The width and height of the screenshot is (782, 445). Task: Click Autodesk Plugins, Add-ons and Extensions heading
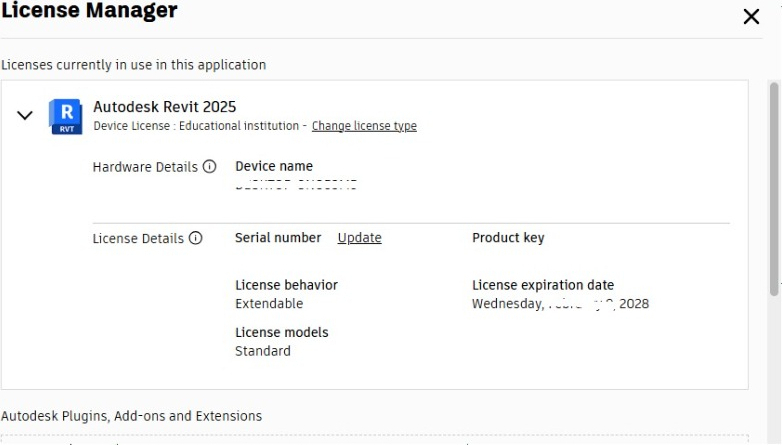[x=132, y=416]
